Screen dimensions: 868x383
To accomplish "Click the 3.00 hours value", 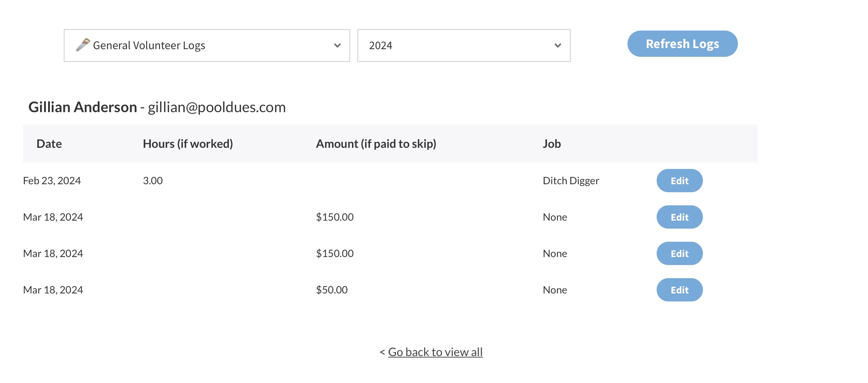I will [x=153, y=181].
